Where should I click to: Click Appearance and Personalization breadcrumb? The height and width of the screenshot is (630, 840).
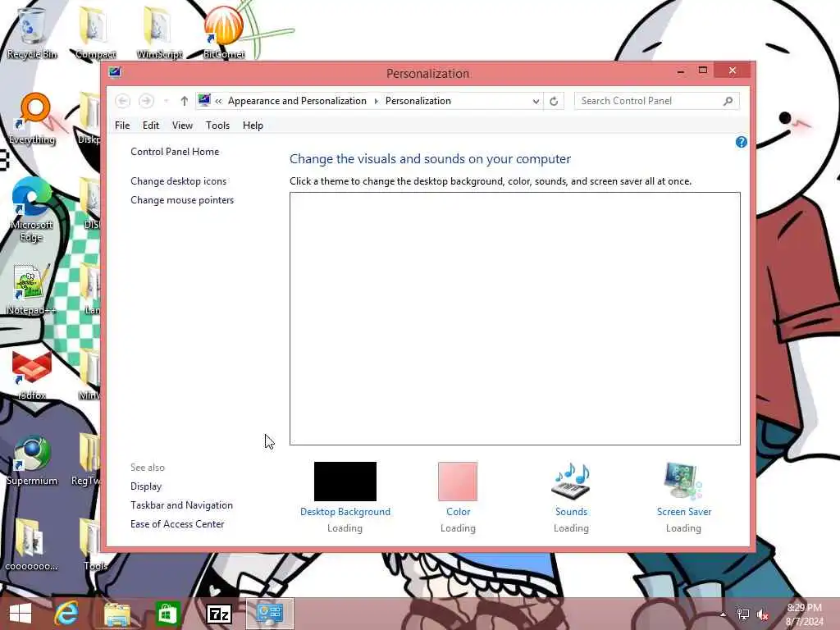[297, 101]
